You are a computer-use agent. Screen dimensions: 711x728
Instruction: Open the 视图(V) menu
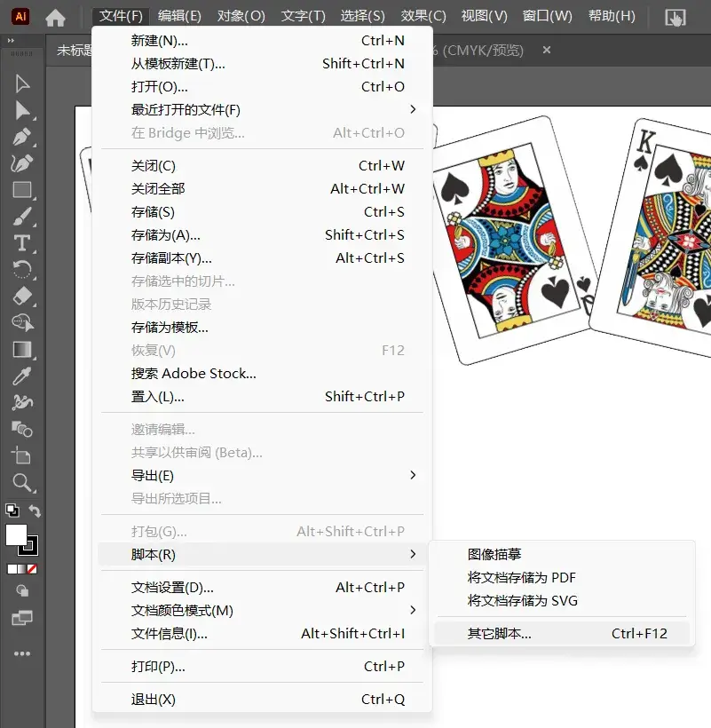tap(484, 16)
